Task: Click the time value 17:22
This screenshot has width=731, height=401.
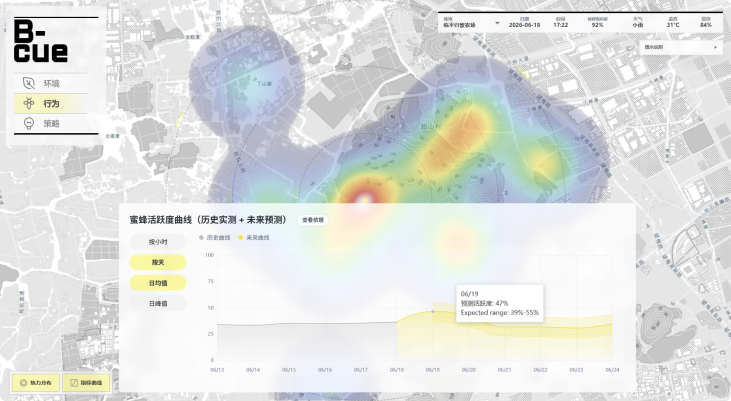Action: (x=560, y=25)
